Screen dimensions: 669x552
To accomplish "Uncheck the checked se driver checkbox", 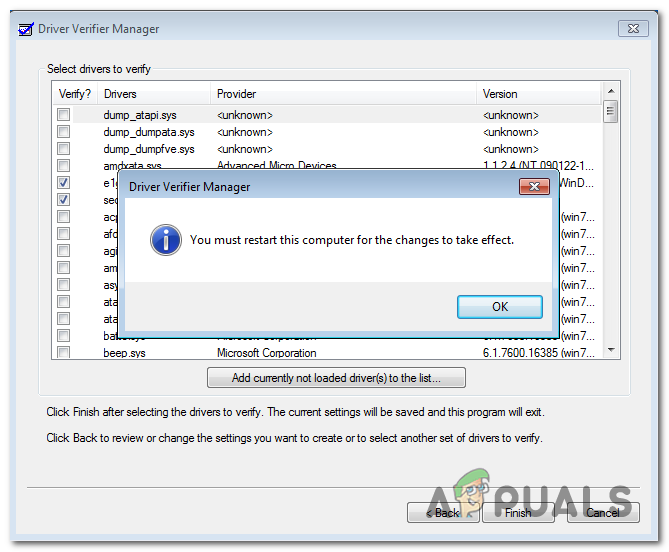I will click(64, 200).
